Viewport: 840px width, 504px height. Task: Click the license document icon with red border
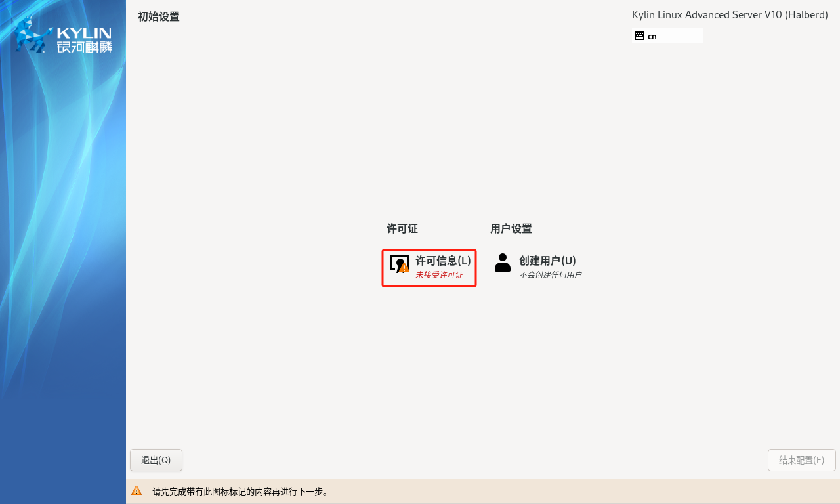pyautogui.click(x=400, y=264)
